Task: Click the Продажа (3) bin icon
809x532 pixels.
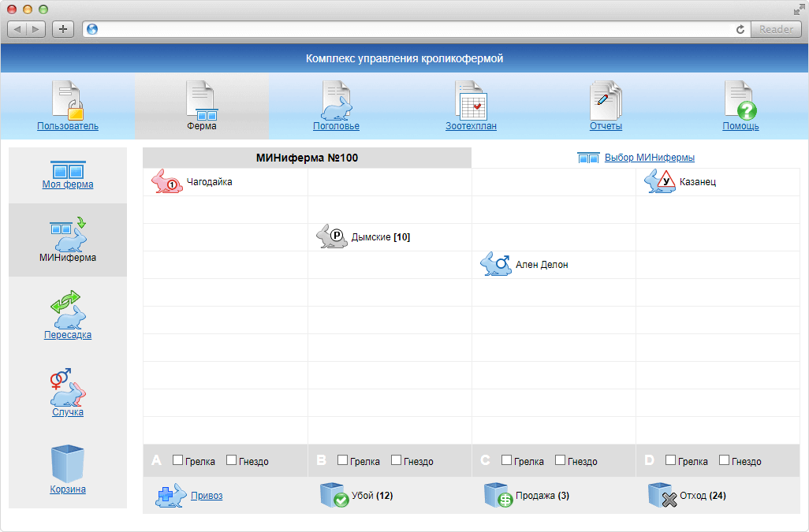Action: 498,496
